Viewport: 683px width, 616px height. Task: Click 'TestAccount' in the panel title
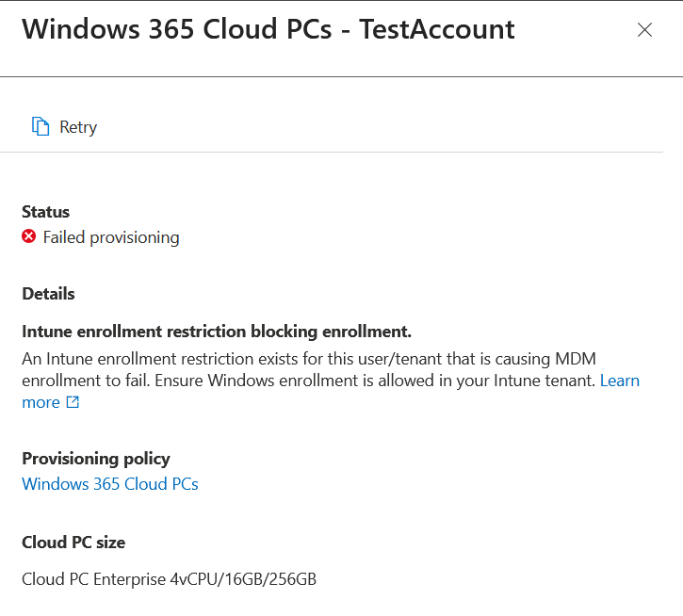[x=436, y=29]
